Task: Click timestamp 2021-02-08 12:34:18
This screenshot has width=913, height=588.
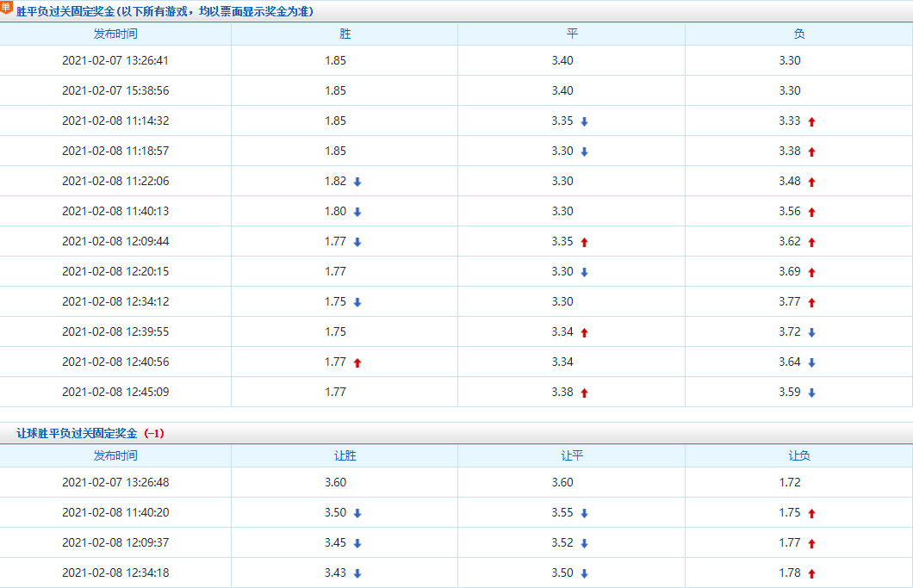Action: (115, 573)
